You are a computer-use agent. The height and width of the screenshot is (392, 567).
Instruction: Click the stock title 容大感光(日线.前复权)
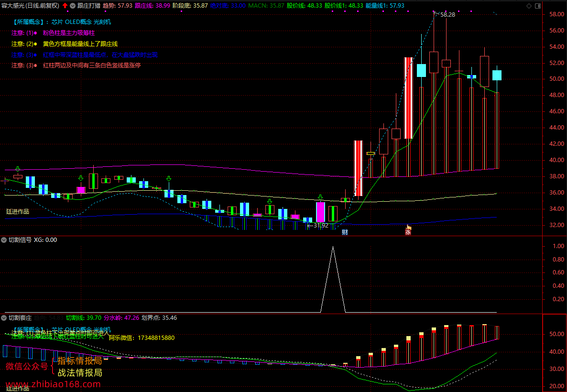[x=31, y=6]
